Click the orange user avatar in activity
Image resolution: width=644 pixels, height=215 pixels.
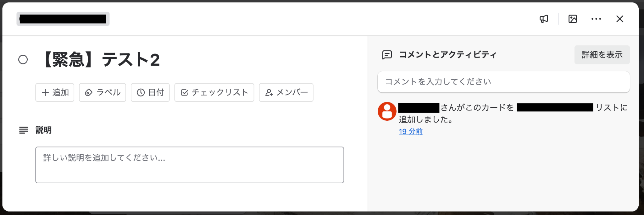coord(387,111)
